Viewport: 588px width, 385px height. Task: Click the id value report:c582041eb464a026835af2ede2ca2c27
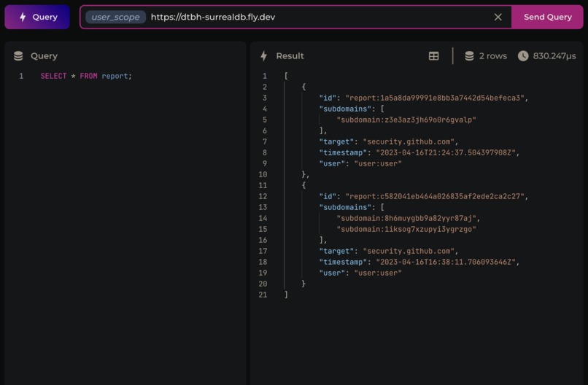(435, 196)
